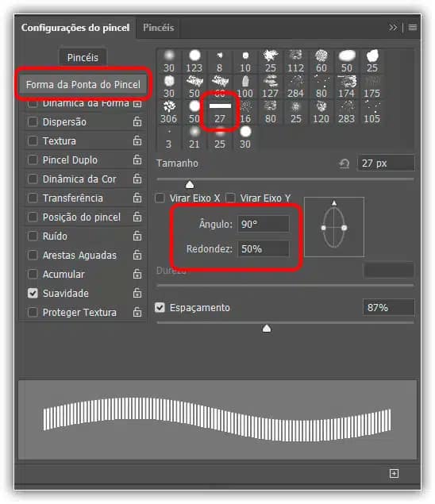Switch to the Pincéis tab
This screenshot has height=504, width=435.
coord(159,28)
